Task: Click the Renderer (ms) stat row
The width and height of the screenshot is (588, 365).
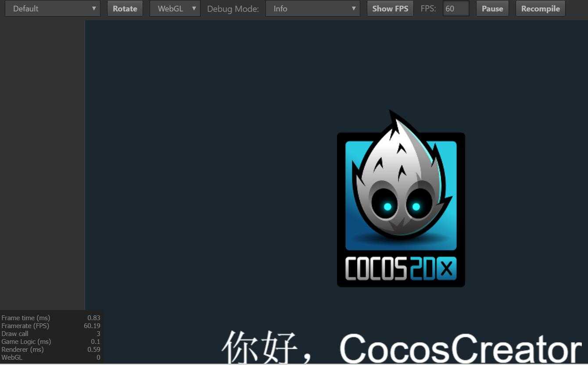Action: click(51, 349)
